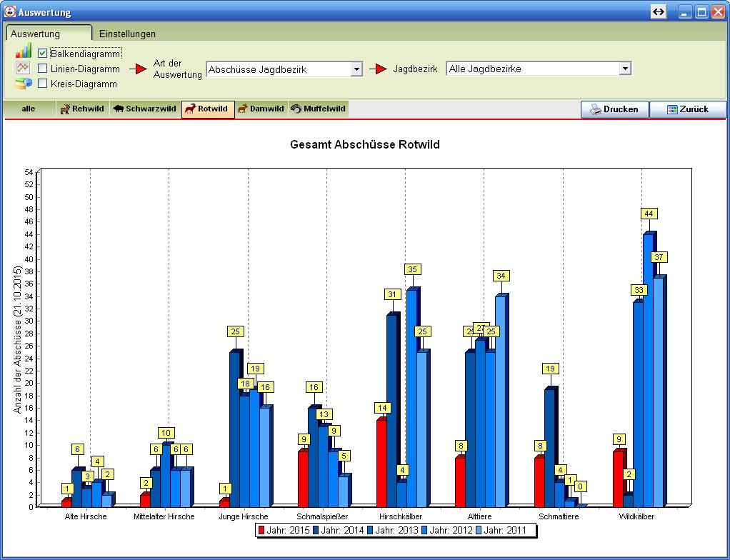Screen dimensions: 730x560
Task: Open the Art der Auswertung dropdown
Action: pyautogui.click(x=356, y=69)
